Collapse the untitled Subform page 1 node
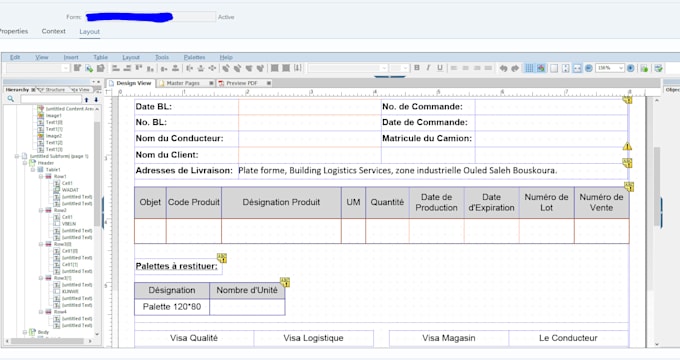Screen dimensions: 680x360 17,156
